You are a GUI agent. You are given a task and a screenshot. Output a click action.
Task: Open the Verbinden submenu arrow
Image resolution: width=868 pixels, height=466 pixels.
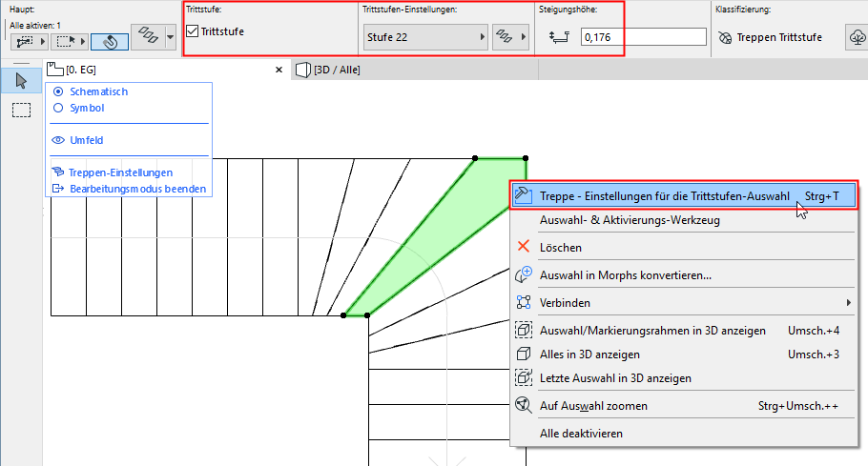tap(848, 302)
